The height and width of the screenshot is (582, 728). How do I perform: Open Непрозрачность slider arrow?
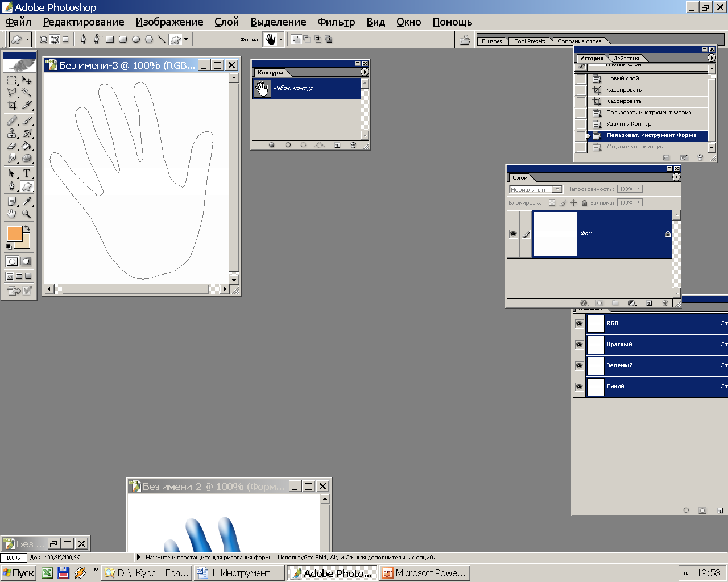point(639,189)
